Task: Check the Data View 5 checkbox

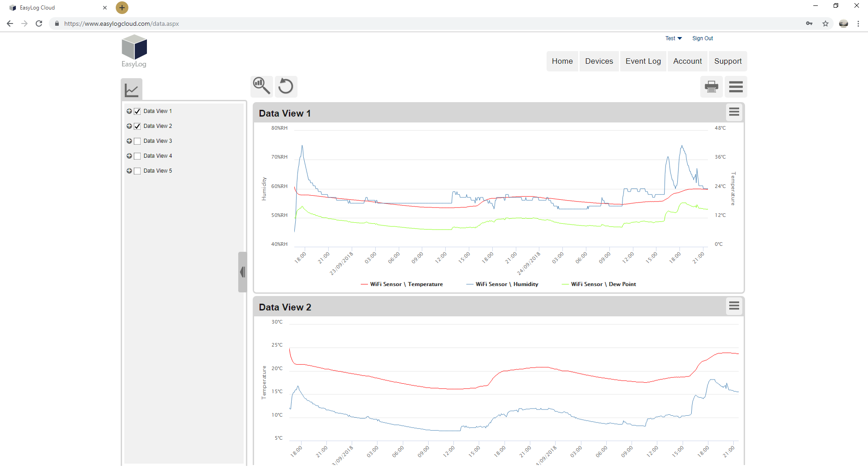Action: pos(137,171)
